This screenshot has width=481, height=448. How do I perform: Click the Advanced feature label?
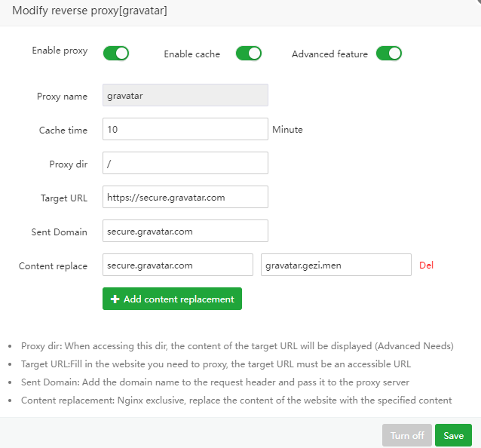coord(329,54)
